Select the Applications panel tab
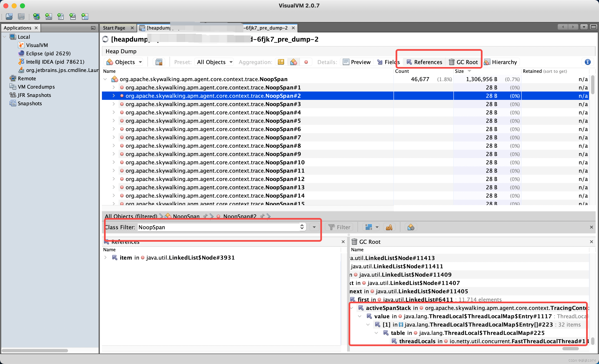599x364 pixels. pos(17,28)
